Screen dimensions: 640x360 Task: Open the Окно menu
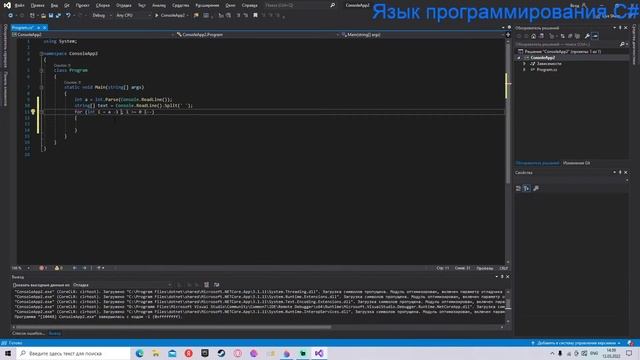pos(230,6)
